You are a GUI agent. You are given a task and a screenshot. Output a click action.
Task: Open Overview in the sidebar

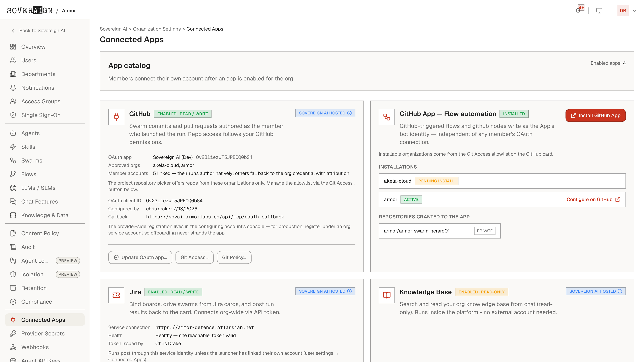tap(45, 47)
